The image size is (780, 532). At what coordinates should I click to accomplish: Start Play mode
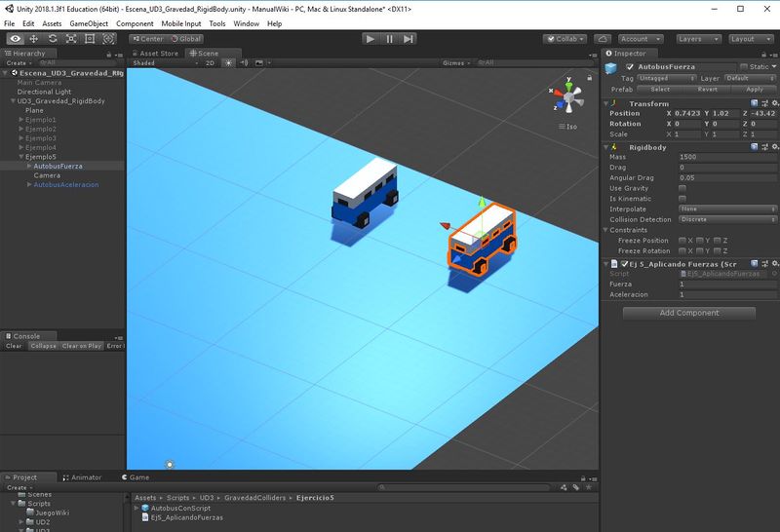370,39
